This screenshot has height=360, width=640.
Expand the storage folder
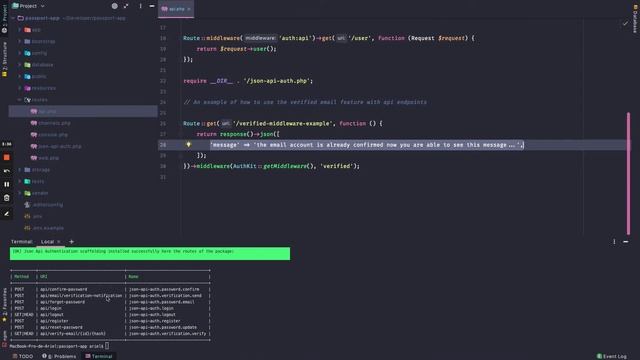[x=20, y=169]
